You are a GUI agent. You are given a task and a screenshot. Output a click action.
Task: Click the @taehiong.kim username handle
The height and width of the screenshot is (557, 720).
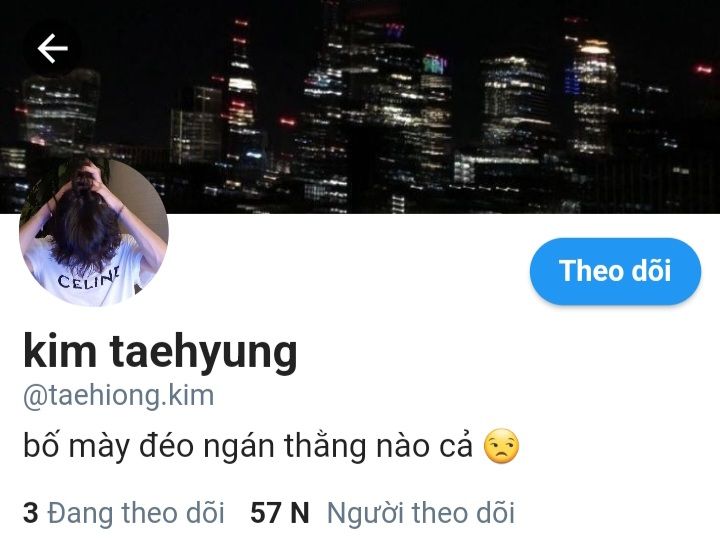click(x=118, y=395)
